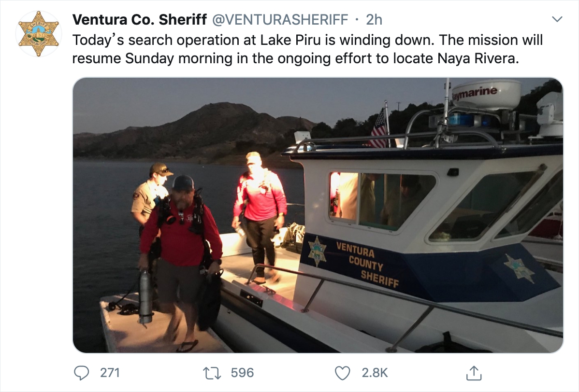The height and width of the screenshot is (392, 579).
Task: Open the tweet via 2h timestamp
Action: click(374, 19)
